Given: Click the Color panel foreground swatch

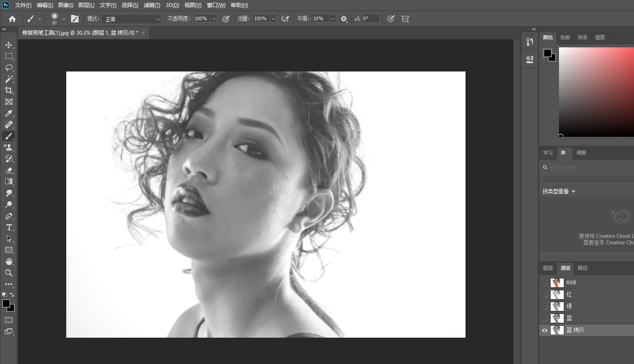Looking at the screenshot, I should (548, 53).
